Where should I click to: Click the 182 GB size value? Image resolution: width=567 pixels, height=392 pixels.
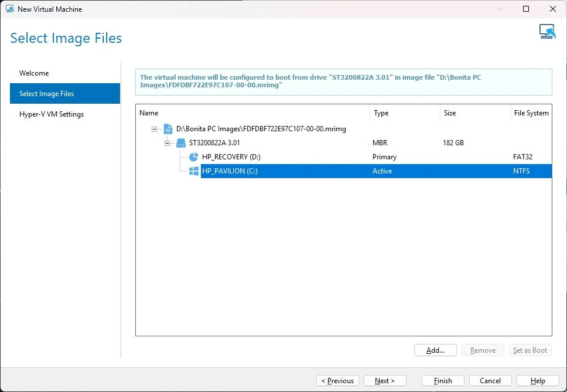[x=453, y=143]
